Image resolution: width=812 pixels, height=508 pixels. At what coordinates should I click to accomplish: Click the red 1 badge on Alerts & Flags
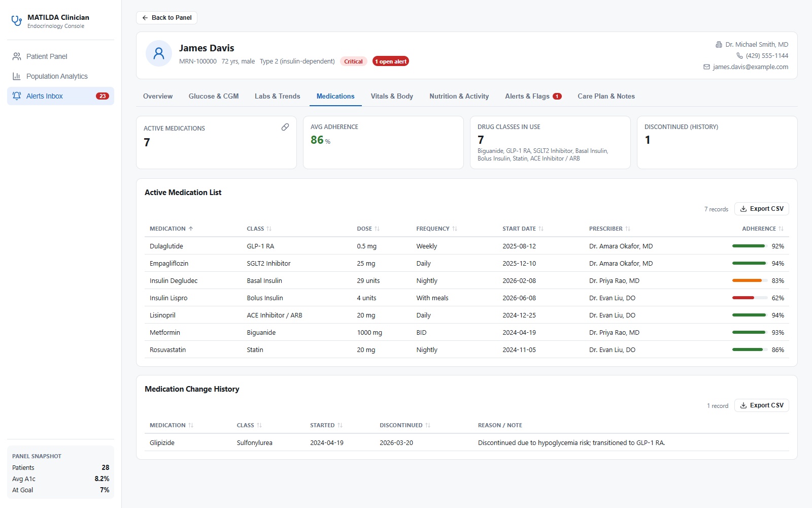pyautogui.click(x=557, y=96)
